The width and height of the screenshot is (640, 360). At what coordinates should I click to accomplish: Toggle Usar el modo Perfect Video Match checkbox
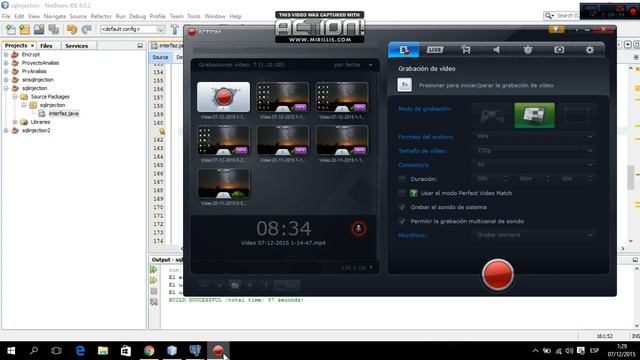point(402,193)
